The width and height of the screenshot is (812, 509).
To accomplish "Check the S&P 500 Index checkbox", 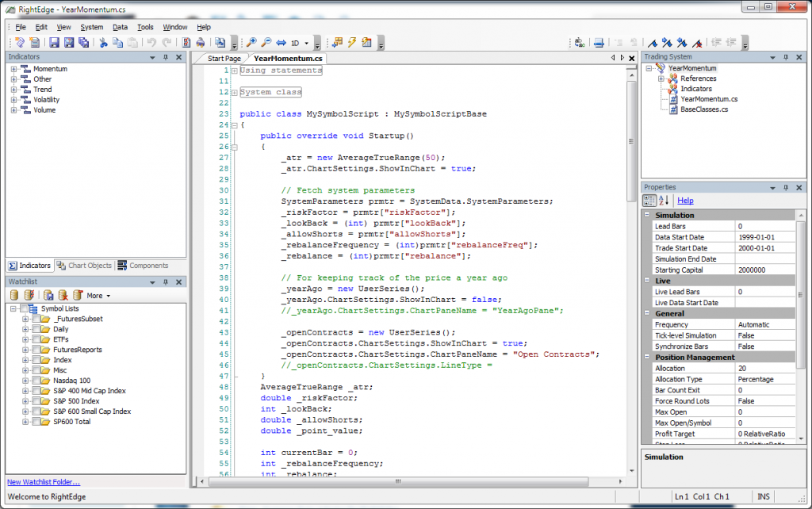I will 36,401.
